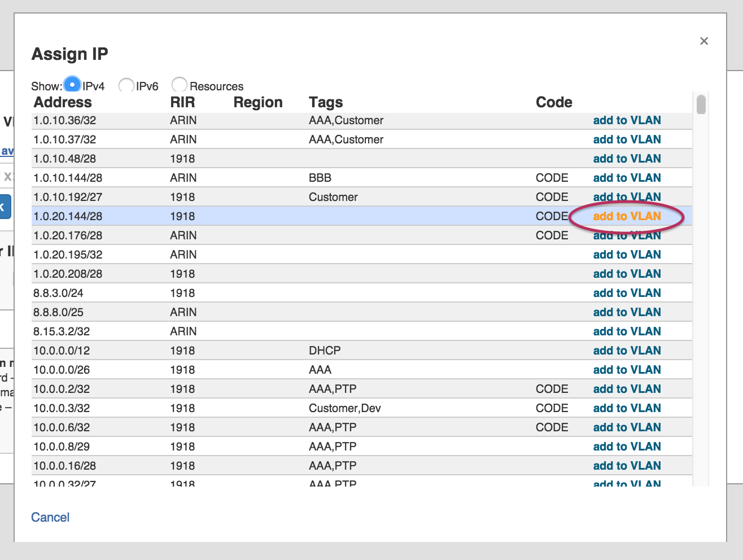The width and height of the screenshot is (743, 560).
Task: Click the Region column header
Action: pyautogui.click(x=258, y=102)
